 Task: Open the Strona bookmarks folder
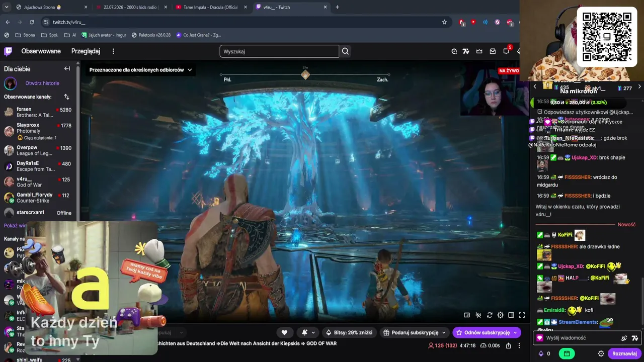click(25, 35)
